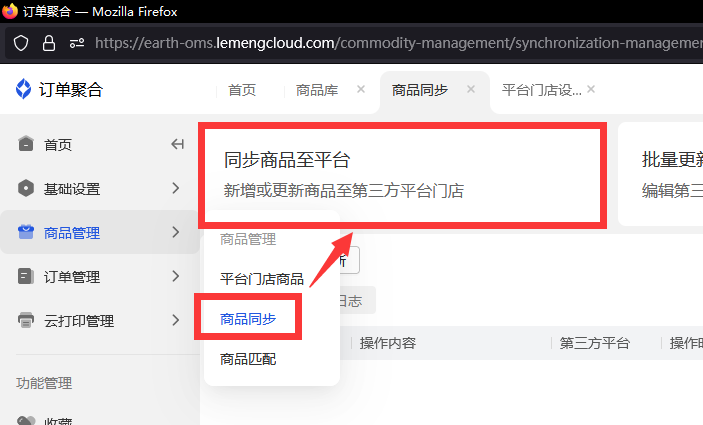The image size is (703, 425).
Task: Expand the 订单管理 chevron
Action: 176,276
